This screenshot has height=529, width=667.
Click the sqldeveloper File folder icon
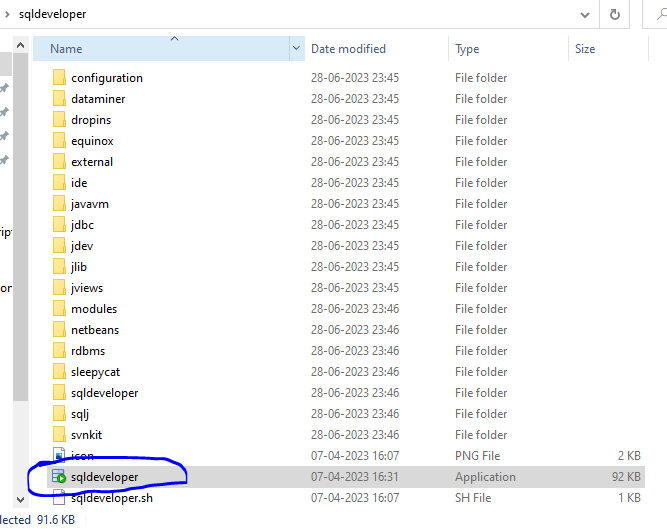tap(59, 393)
